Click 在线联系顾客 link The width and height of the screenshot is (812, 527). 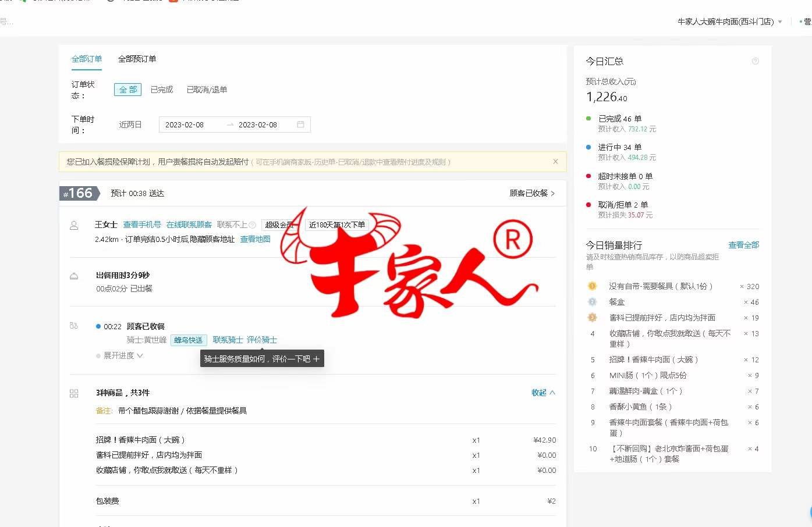189,225
